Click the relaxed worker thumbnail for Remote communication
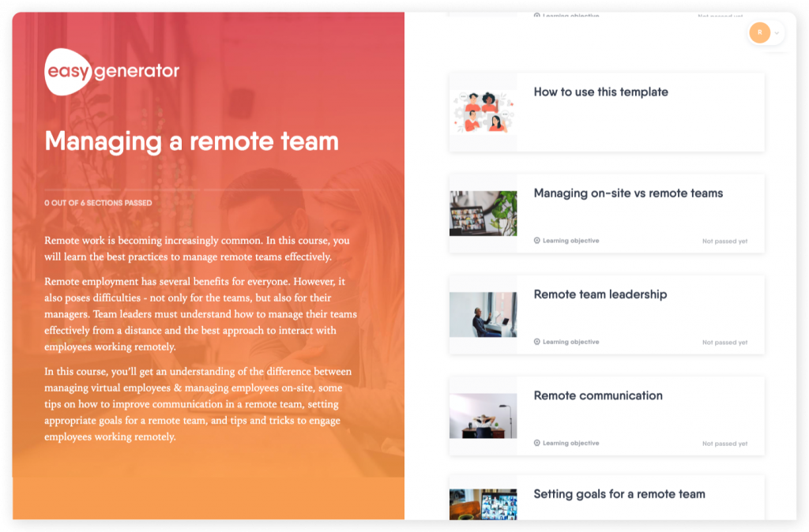Screen dimensions: 809x532 [483, 416]
